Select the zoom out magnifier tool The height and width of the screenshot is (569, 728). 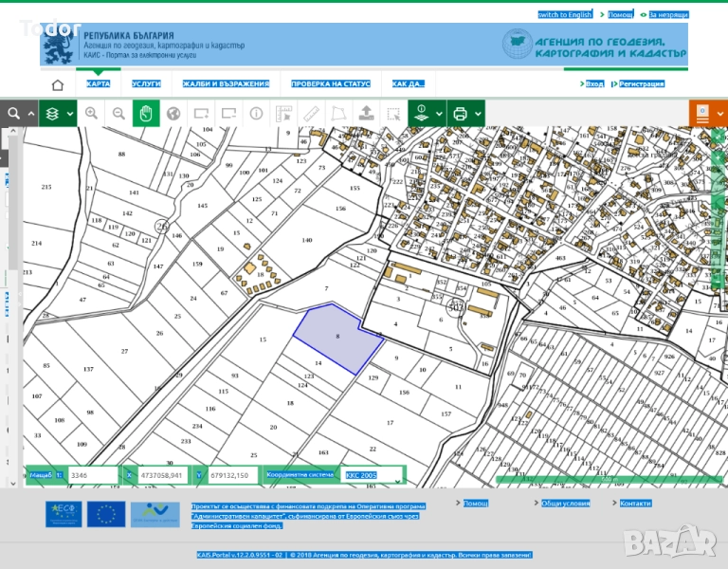pyautogui.click(x=118, y=114)
